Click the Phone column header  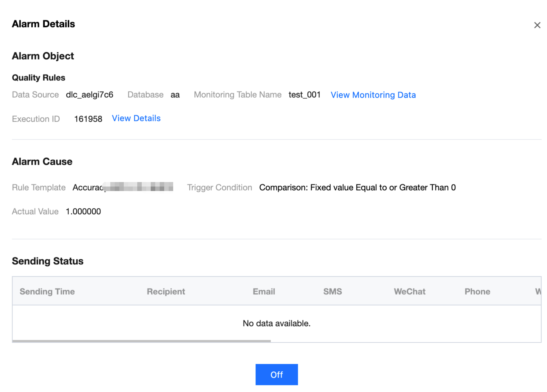coord(477,291)
